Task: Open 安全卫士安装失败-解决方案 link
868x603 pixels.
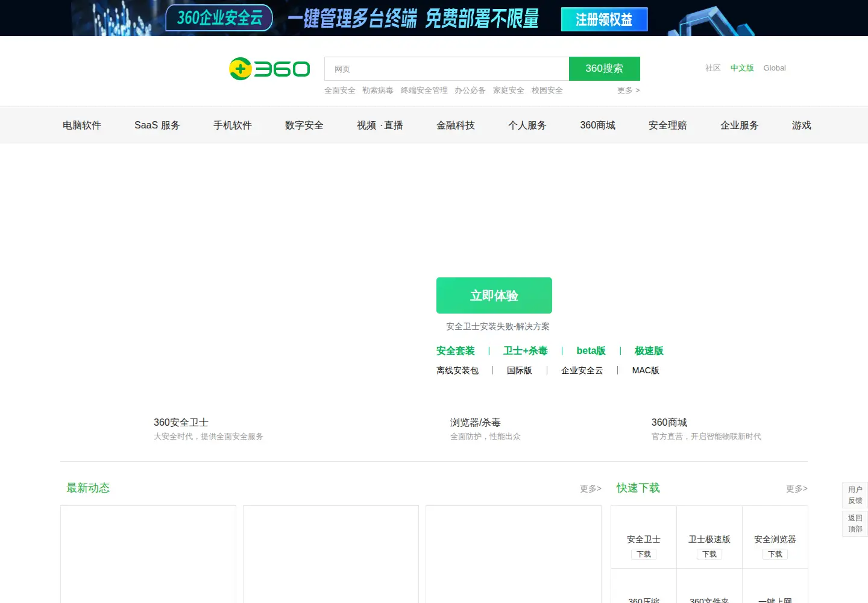Action: point(498,326)
